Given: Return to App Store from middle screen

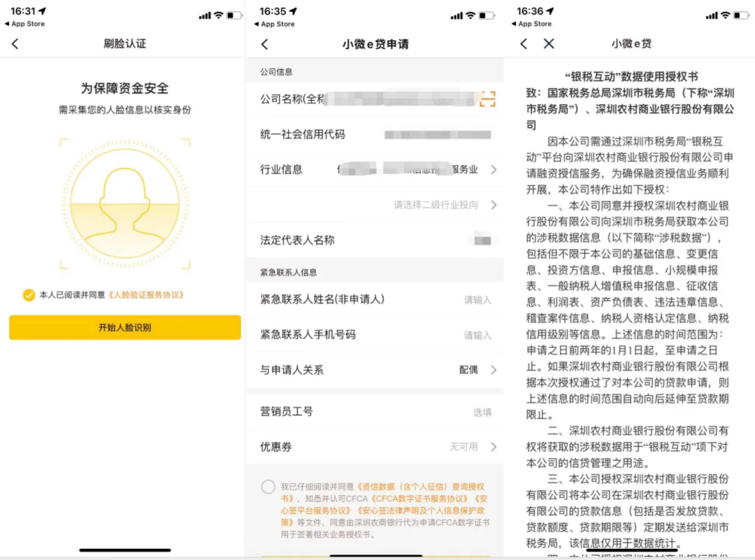Looking at the screenshot, I should click(x=275, y=24).
